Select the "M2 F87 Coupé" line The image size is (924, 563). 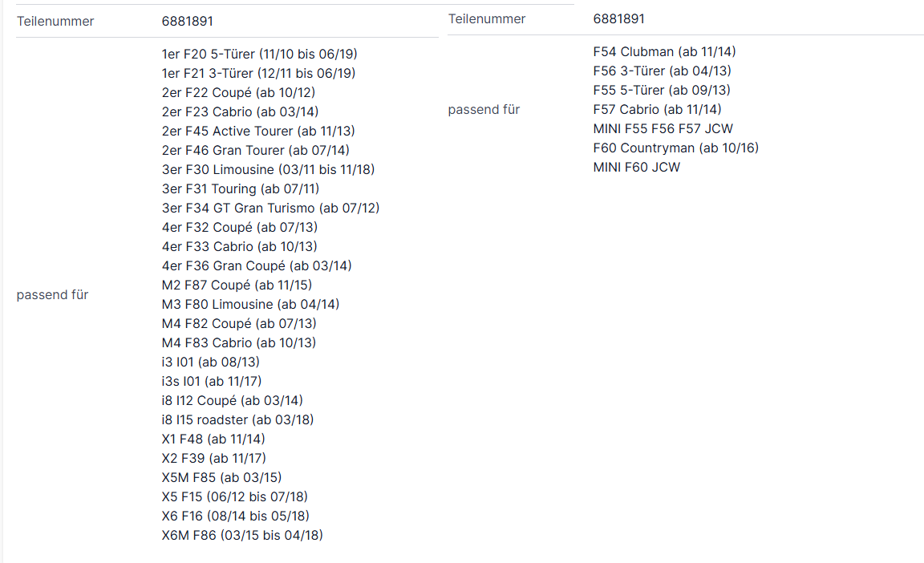tap(237, 286)
